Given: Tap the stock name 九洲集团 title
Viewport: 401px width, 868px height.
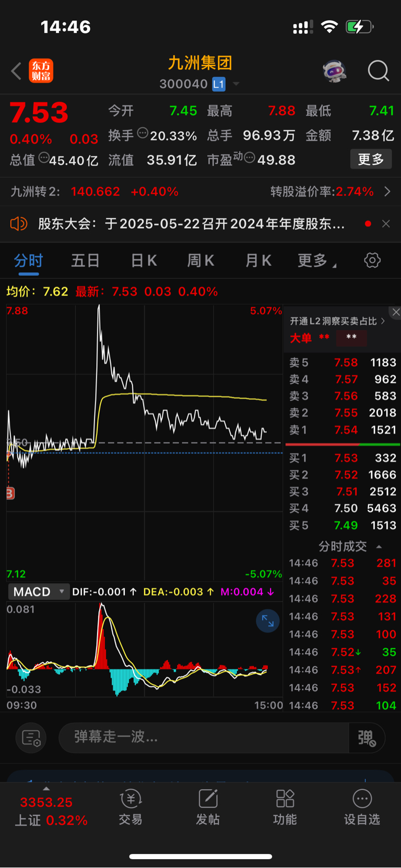Looking at the screenshot, I should pyautogui.click(x=200, y=63).
